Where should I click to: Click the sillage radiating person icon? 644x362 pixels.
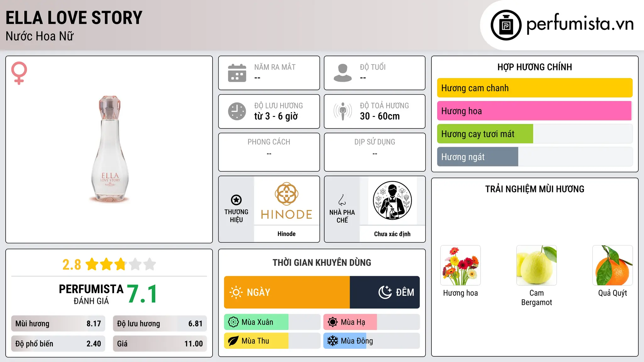[x=342, y=111]
